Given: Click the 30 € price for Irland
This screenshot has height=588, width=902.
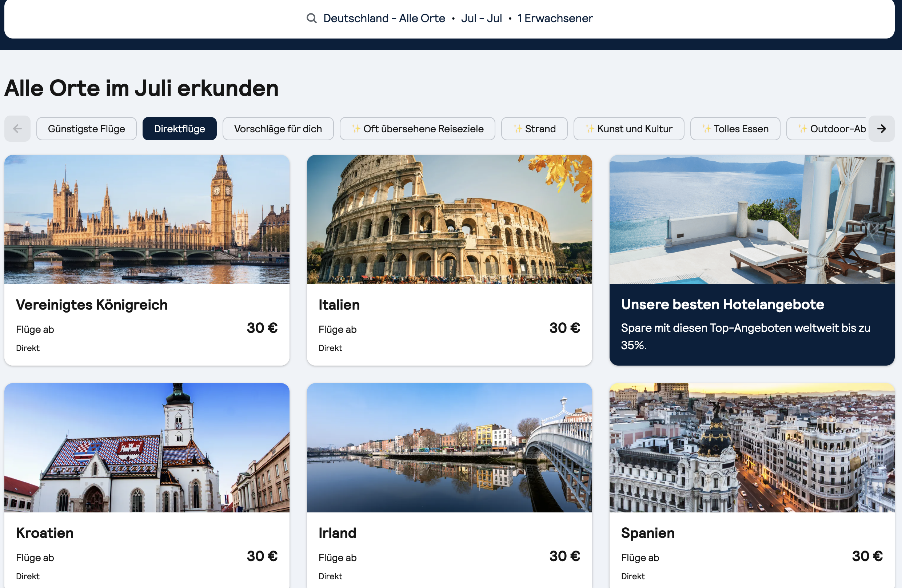Looking at the screenshot, I should [x=565, y=556].
